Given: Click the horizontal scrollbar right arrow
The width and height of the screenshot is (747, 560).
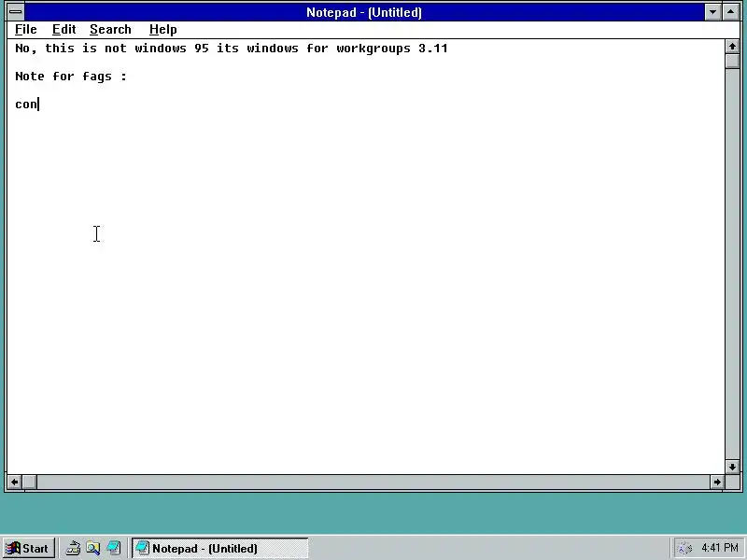Looking at the screenshot, I should coord(717,482).
